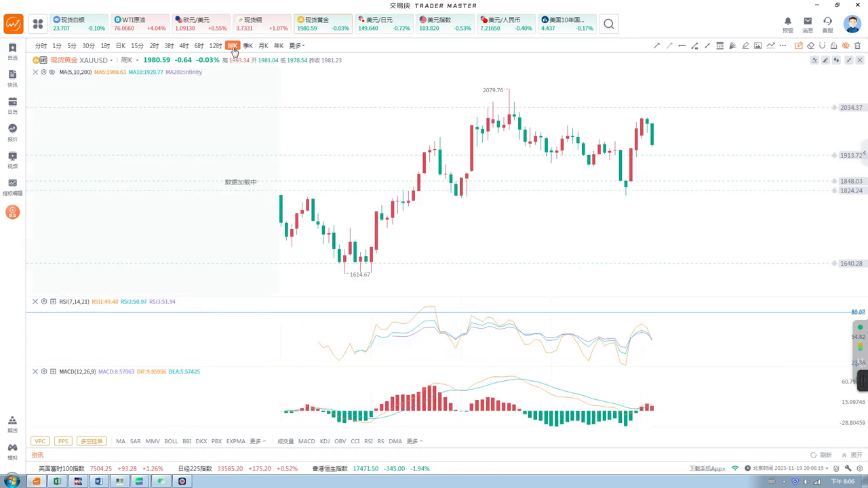Open the 指标编辑 indicator editor sidebar icon
Image resolution: width=868 pixels, height=488 pixels.
pyautogui.click(x=12, y=186)
